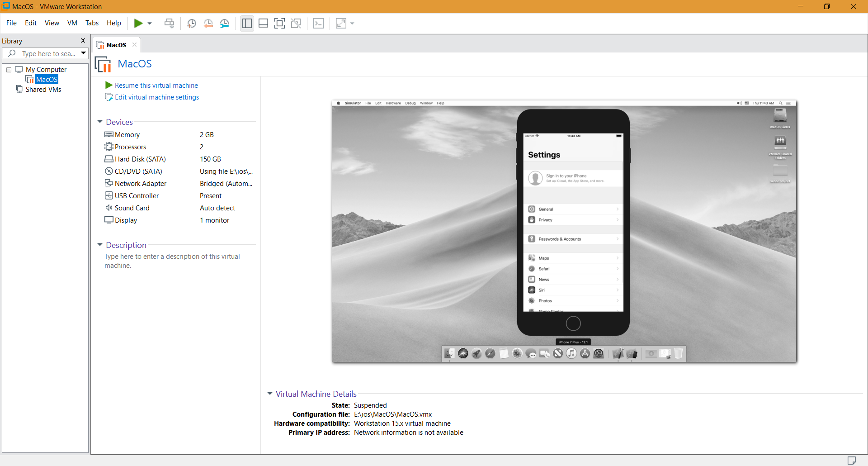Viewport: 868px width, 466px height.
Task: Click the green power on play button
Action: (x=138, y=24)
